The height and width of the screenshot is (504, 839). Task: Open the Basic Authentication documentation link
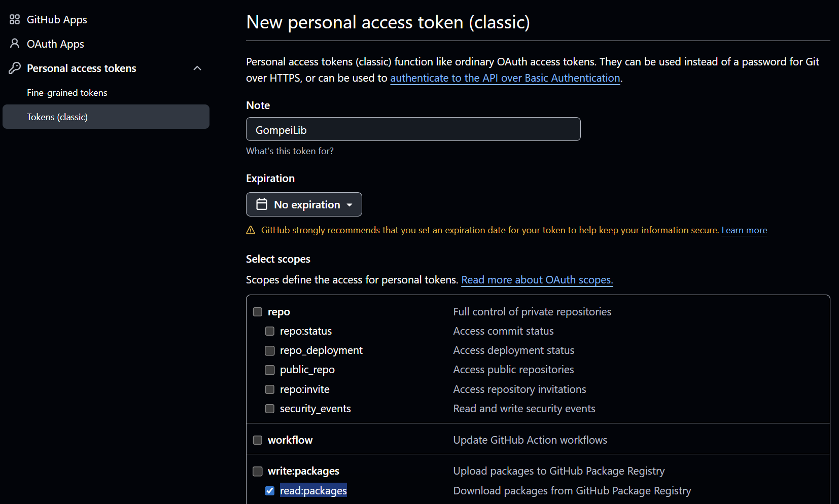coord(505,78)
